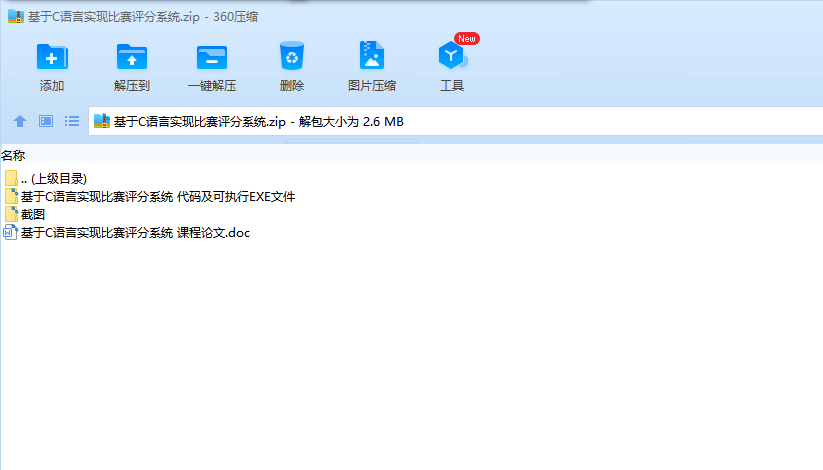
Task: Select the 截图 folder
Action: pos(25,214)
